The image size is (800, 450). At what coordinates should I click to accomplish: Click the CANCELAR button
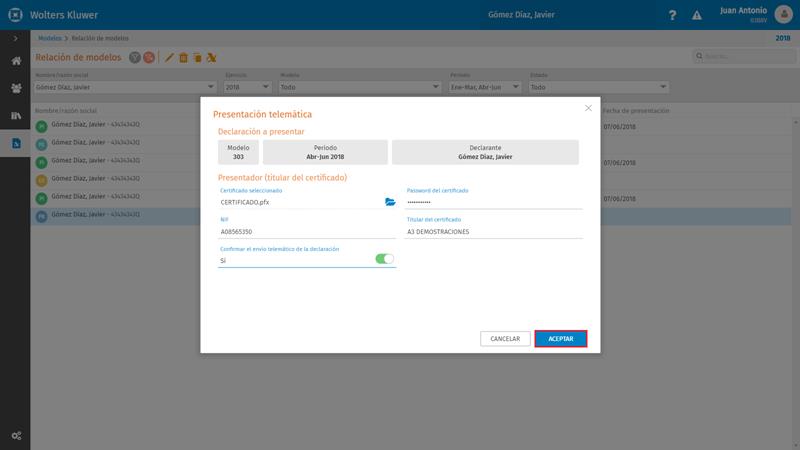coord(505,339)
